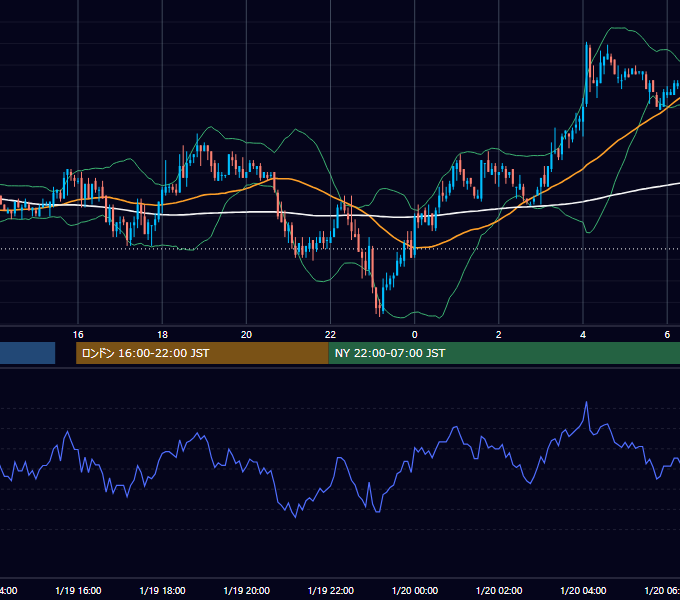Click the 2 hour label on price chart axis
This screenshot has width=680, height=600.
(x=499, y=335)
